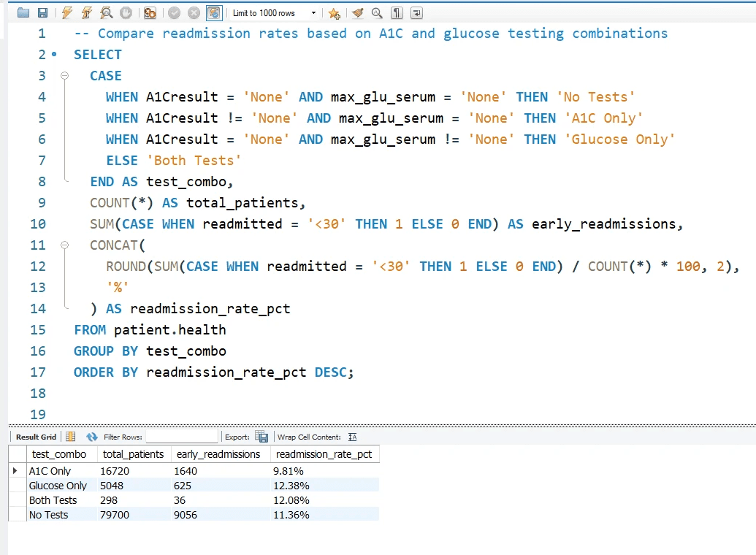Execute statement under cursor
Screen dimensions: 756x555
coord(87,13)
